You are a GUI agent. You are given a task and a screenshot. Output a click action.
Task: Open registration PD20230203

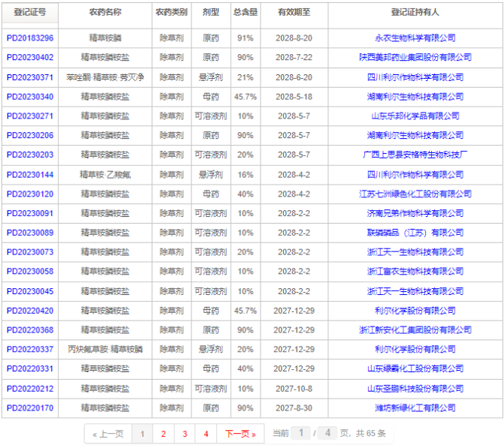click(30, 155)
